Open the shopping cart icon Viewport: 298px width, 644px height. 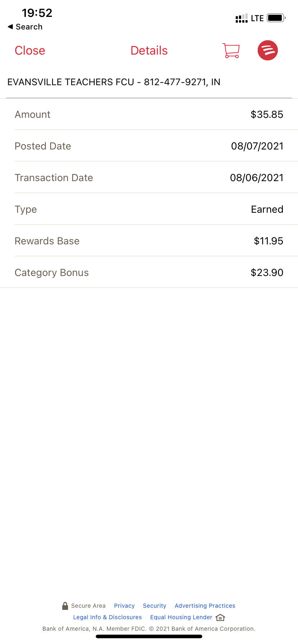click(x=231, y=51)
